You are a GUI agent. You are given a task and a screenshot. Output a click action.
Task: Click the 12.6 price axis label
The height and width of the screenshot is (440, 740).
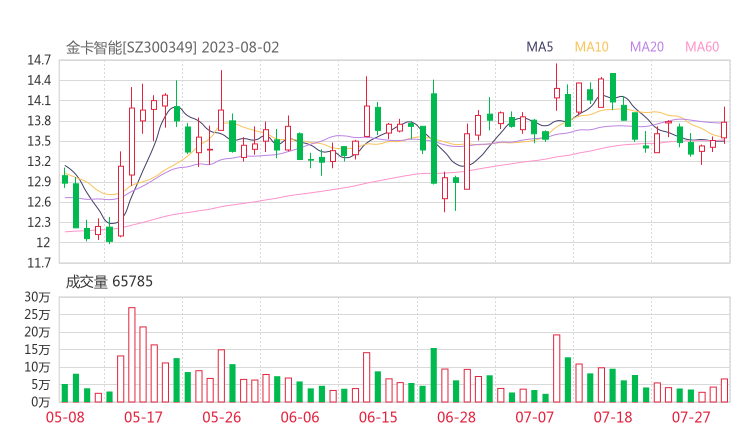pos(39,202)
